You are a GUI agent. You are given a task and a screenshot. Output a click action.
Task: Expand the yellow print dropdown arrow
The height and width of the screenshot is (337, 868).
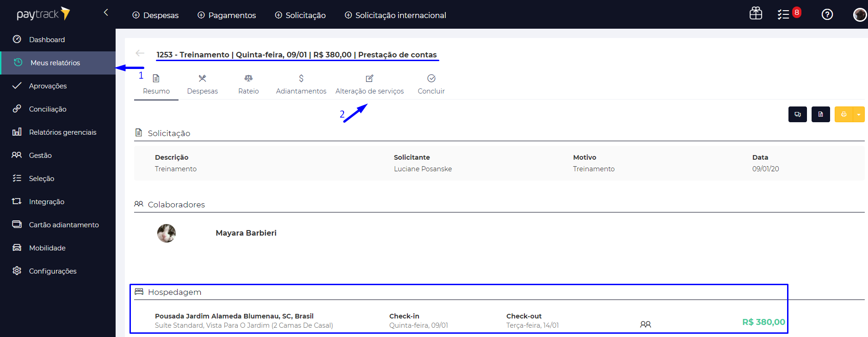point(859,114)
